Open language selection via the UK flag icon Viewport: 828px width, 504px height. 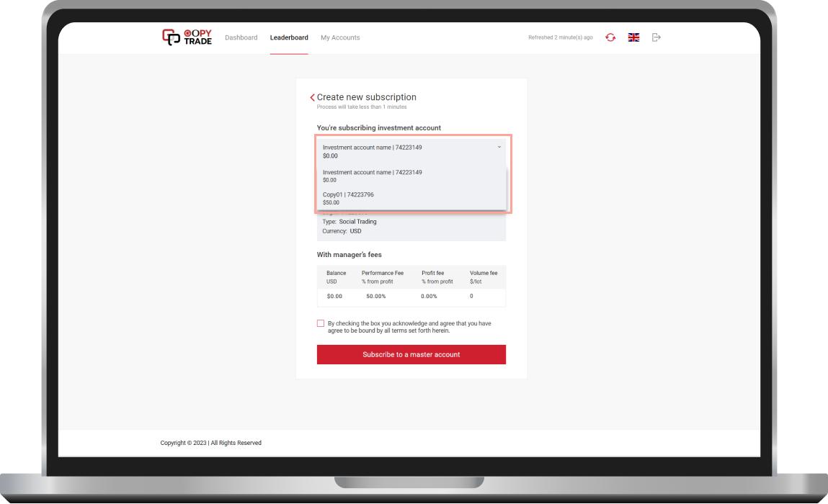pyautogui.click(x=633, y=37)
